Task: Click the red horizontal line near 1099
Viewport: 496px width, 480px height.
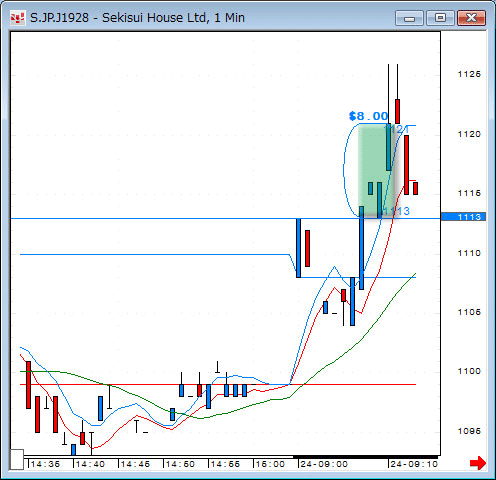Action: pos(218,384)
